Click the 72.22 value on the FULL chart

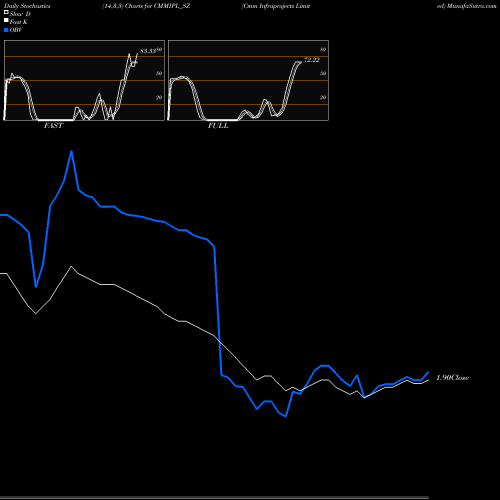[312, 60]
